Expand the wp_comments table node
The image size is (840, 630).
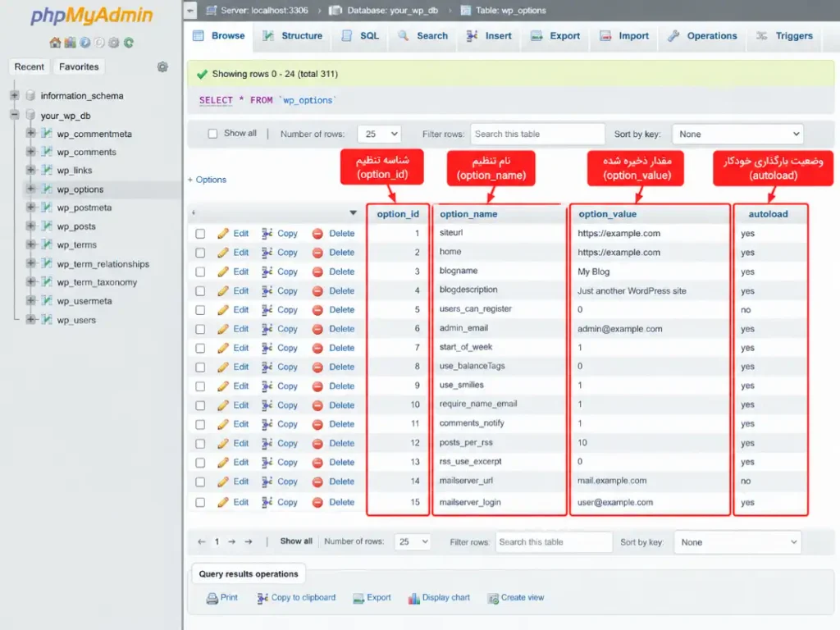point(31,152)
